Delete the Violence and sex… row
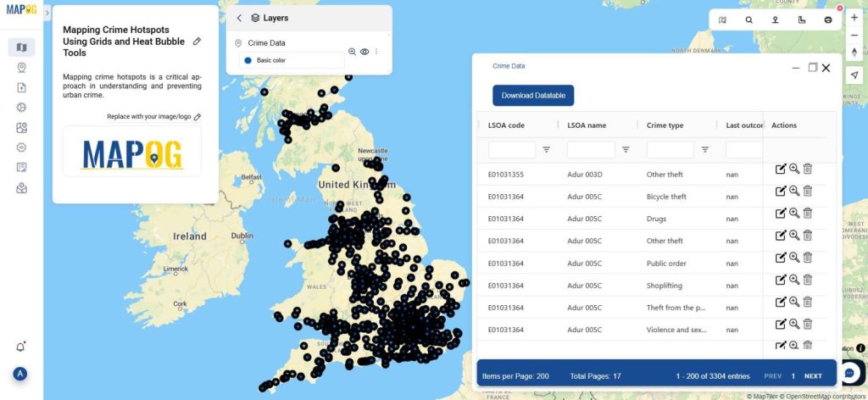The image size is (868, 400). [x=808, y=325]
